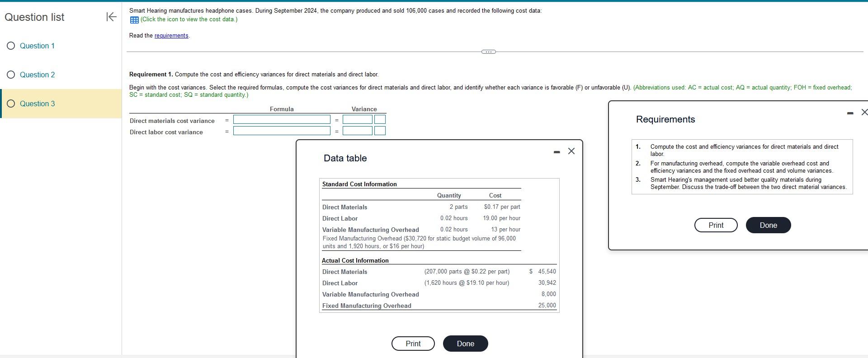Click the 'Direct materials cost variance' row label
Viewport: 868px width, 358px height.
point(172,121)
